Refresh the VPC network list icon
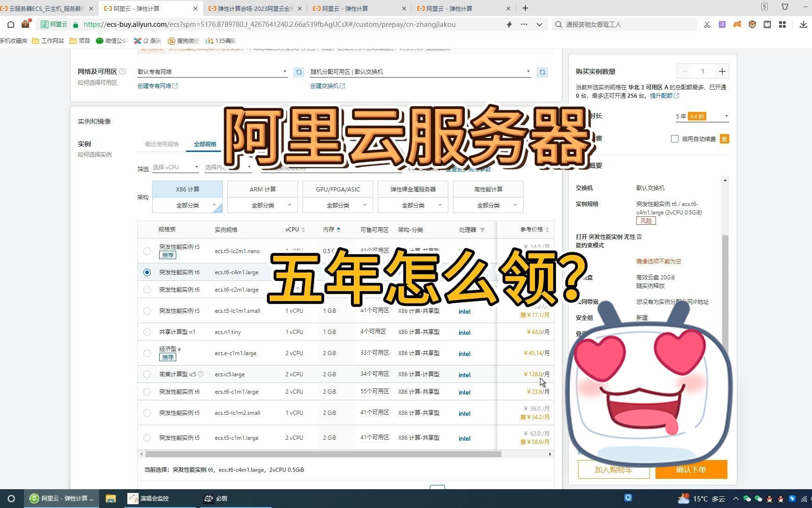812x508 pixels. pos(298,72)
